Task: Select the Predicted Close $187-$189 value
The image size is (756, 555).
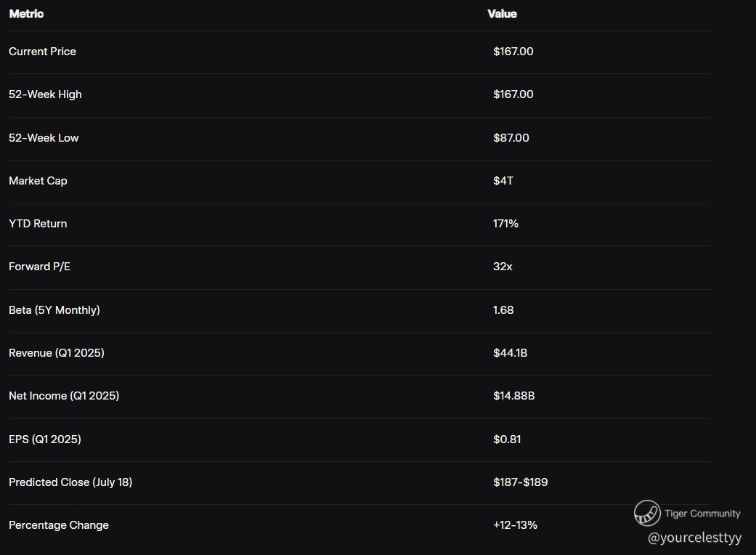Action: coord(520,482)
